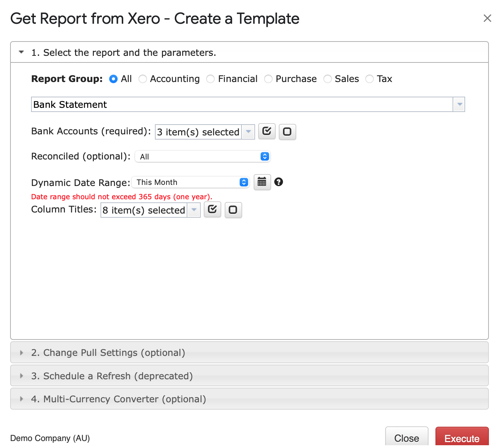This screenshot has width=492, height=448.
Task: Close the dialog with the X icon
Action: [487, 18]
